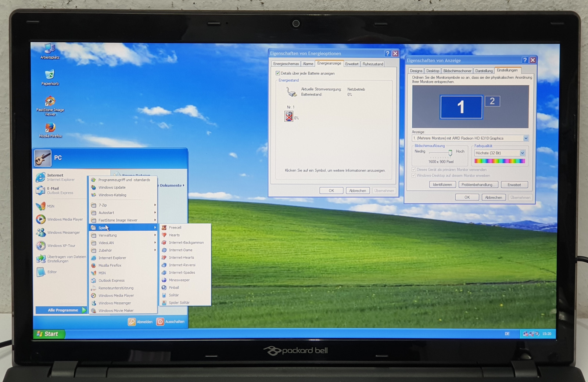This screenshot has height=382, width=588.
Task: Launch FastStone Image Viewer desktop icon
Action: [x=50, y=101]
